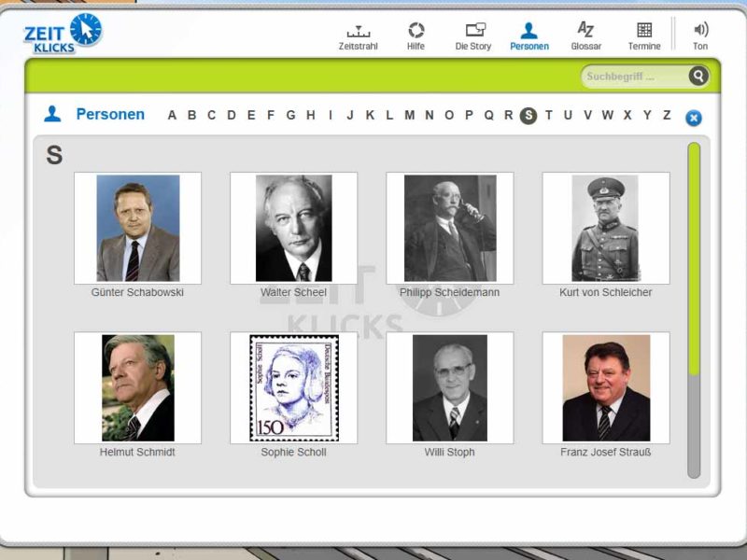This screenshot has height=560, width=747.
Task: Click the Suchbegriff search field
Action: [635, 77]
